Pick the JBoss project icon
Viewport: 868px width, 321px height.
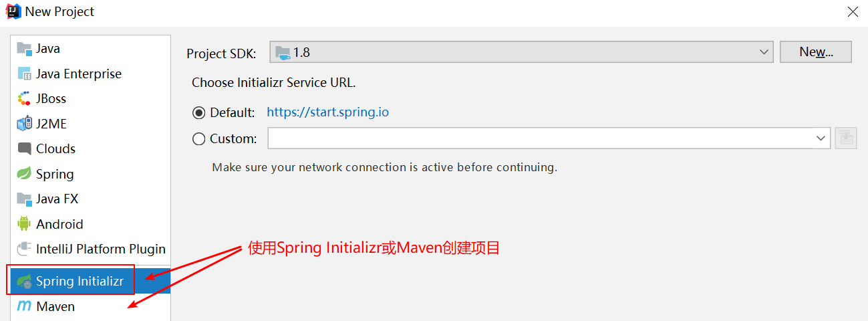point(25,98)
